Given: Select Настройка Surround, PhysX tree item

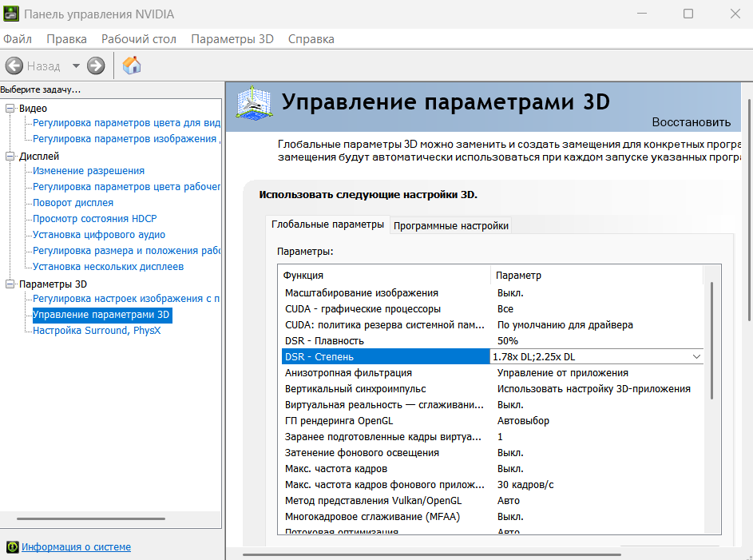Looking at the screenshot, I should [x=97, y=330].
